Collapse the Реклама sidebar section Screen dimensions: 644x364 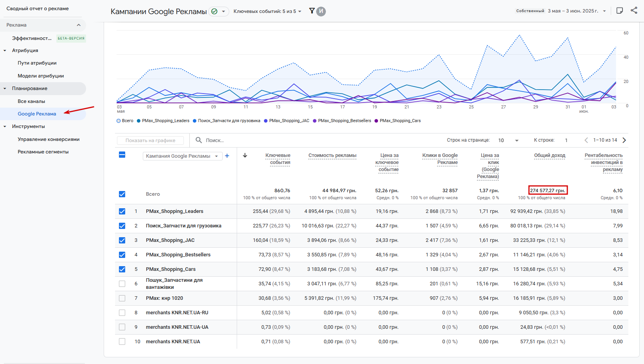[79, 25]
